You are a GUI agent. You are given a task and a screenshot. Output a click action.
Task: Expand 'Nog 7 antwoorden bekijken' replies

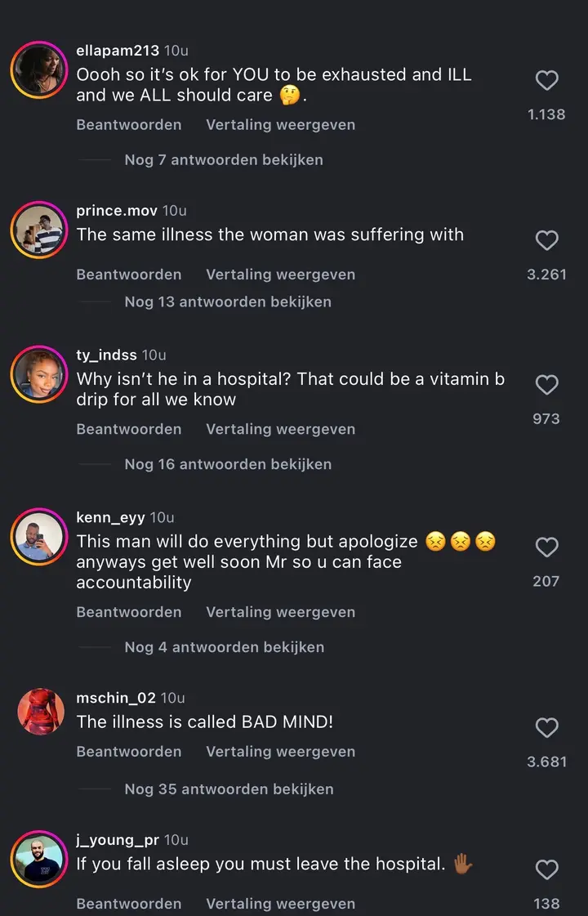tap(224, 159)
